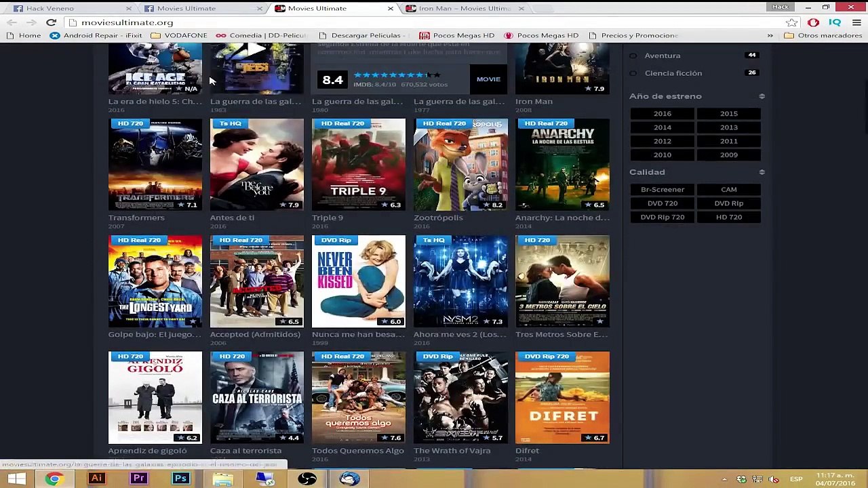Click the IQ extension icon
Image resolution: width=868 pixels, height=488 pixels.
[x=835, y=22]
